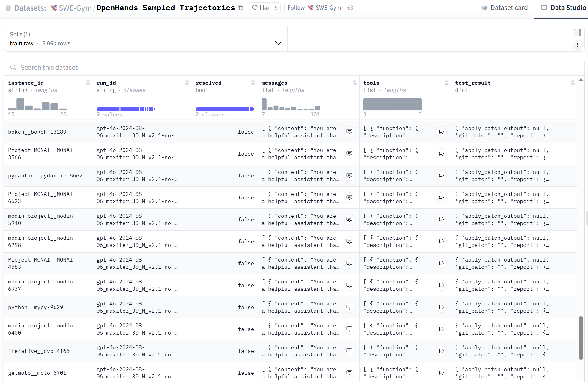Click the like count number 5
588x382 pixels.
[x=276, y=8]
